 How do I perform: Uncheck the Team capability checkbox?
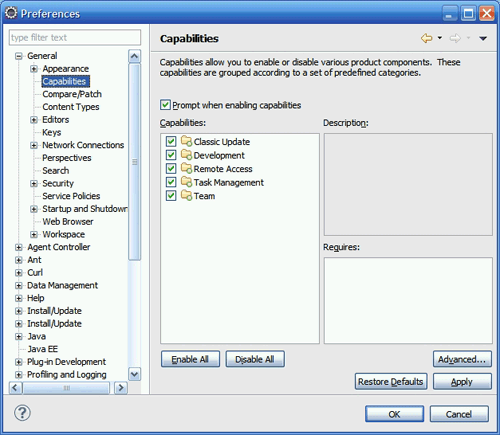point(171,196)
